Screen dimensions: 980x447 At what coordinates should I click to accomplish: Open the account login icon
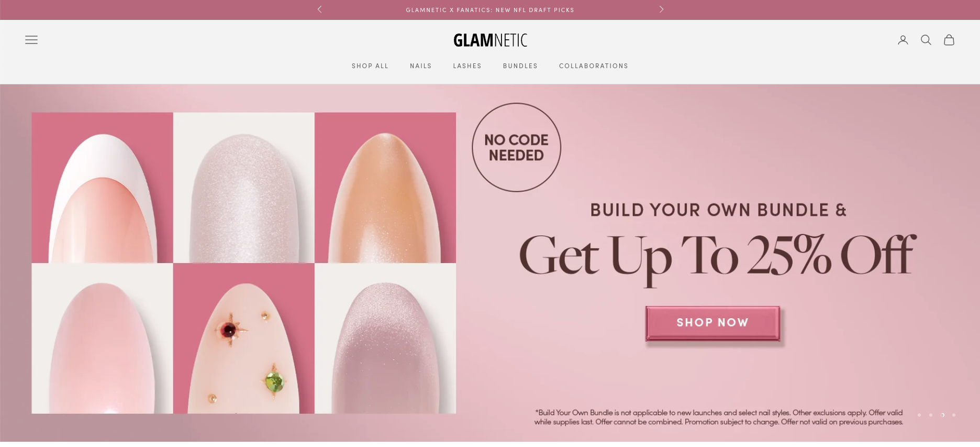pyautogui.click(x=903, y=40)
